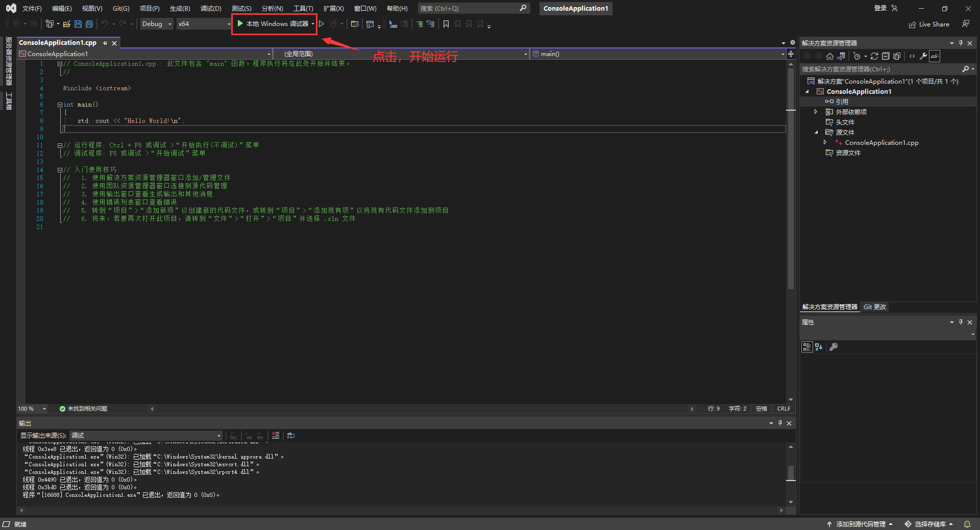
Task: Click Show All Files icon in Solution Explorer
Action: point(897,56)
